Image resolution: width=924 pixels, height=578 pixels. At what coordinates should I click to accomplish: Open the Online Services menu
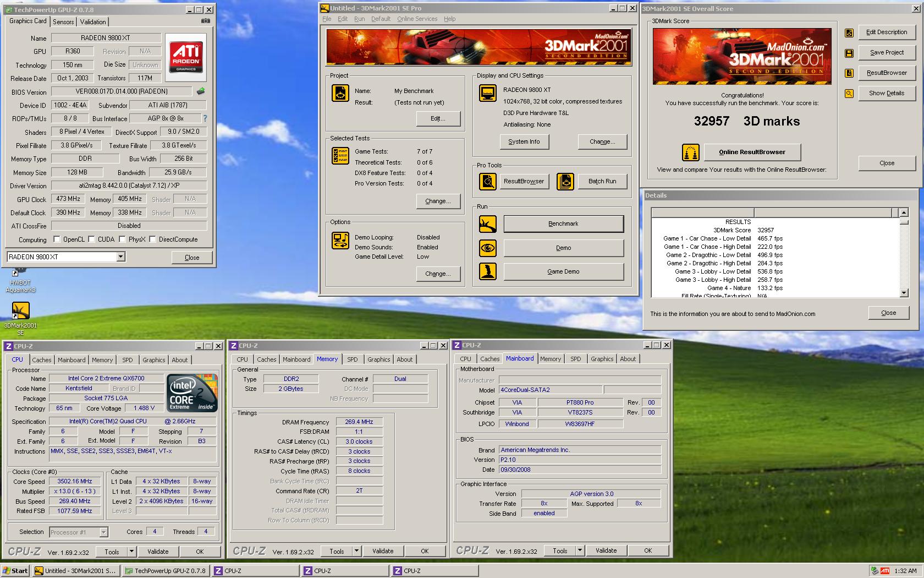click(417, 19)
